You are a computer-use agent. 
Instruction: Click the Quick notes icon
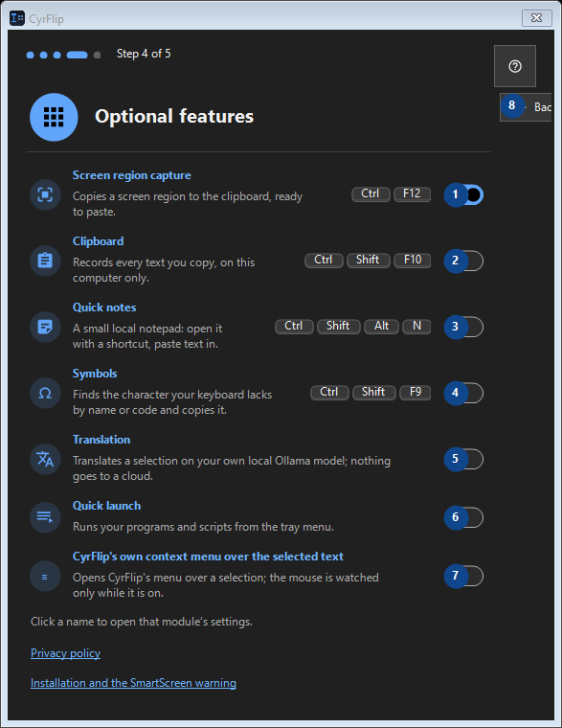click(45, 327)
